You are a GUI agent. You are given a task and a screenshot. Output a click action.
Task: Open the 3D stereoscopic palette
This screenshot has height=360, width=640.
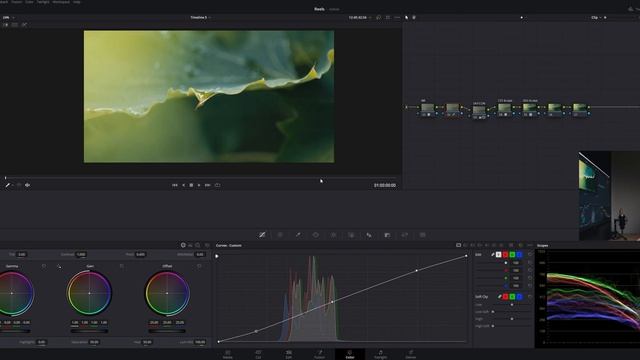point(422,235)
